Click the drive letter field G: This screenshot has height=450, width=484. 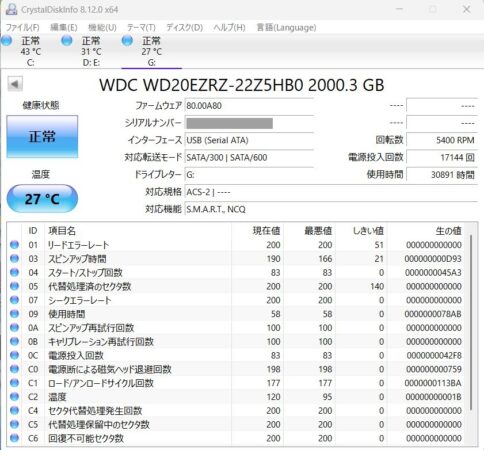click(x=249, y=175)
